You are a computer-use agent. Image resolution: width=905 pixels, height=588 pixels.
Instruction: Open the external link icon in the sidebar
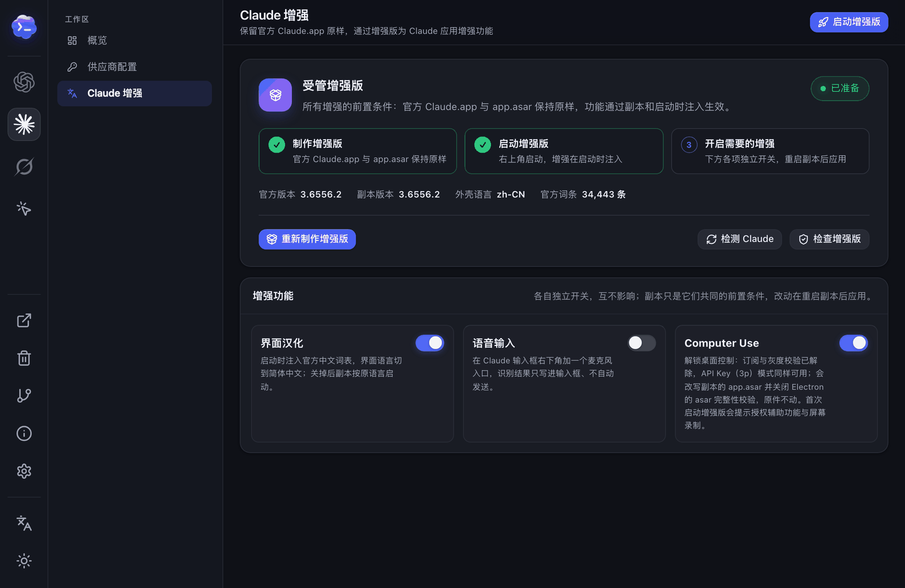pos(24,321)
